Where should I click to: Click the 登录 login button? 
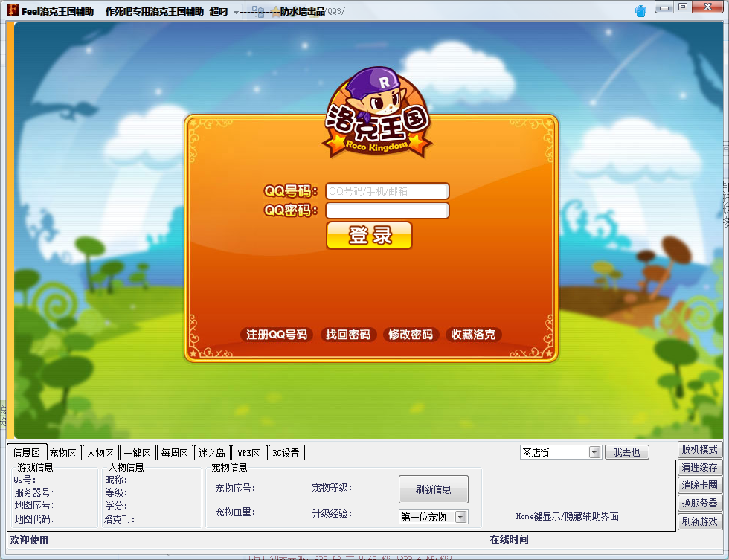point(369,235)
